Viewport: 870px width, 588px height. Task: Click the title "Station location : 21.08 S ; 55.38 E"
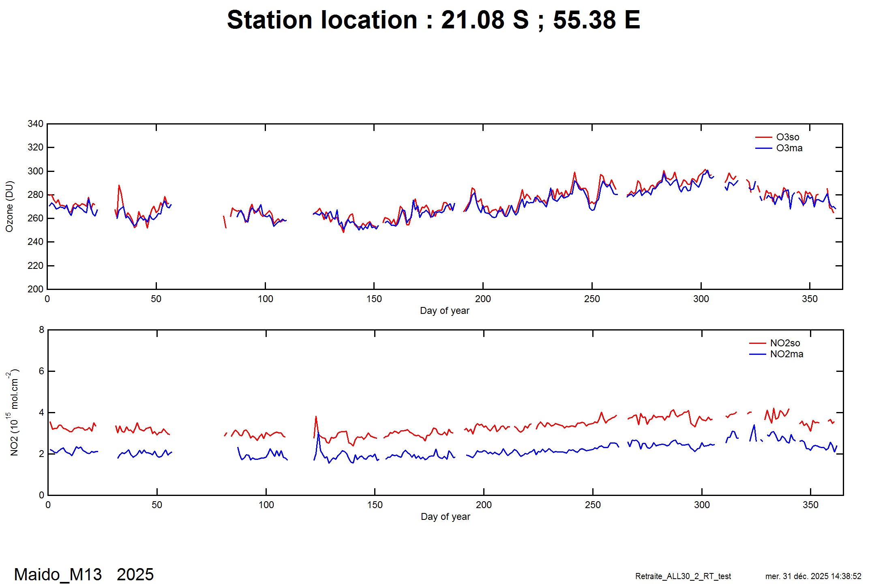pos(433,19)
